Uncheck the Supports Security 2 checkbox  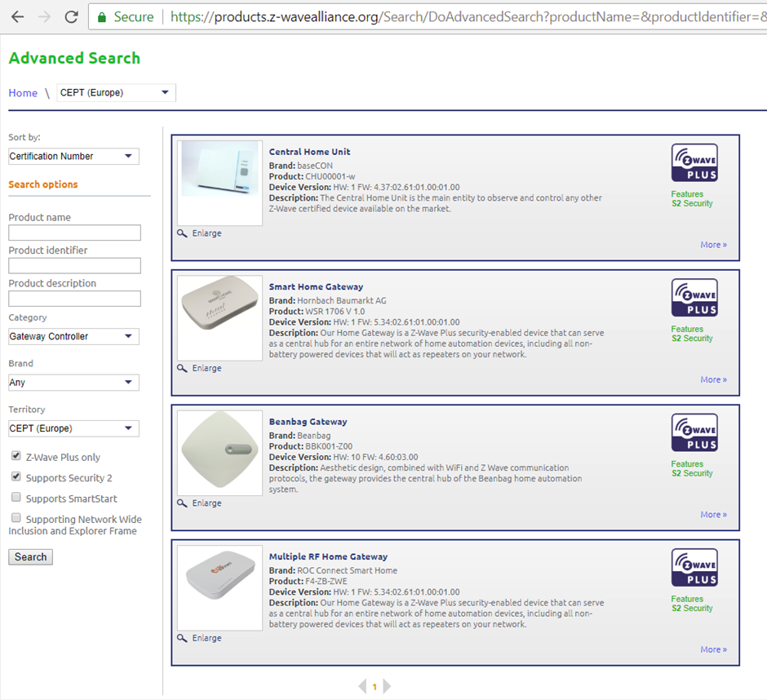coord(16,476)
